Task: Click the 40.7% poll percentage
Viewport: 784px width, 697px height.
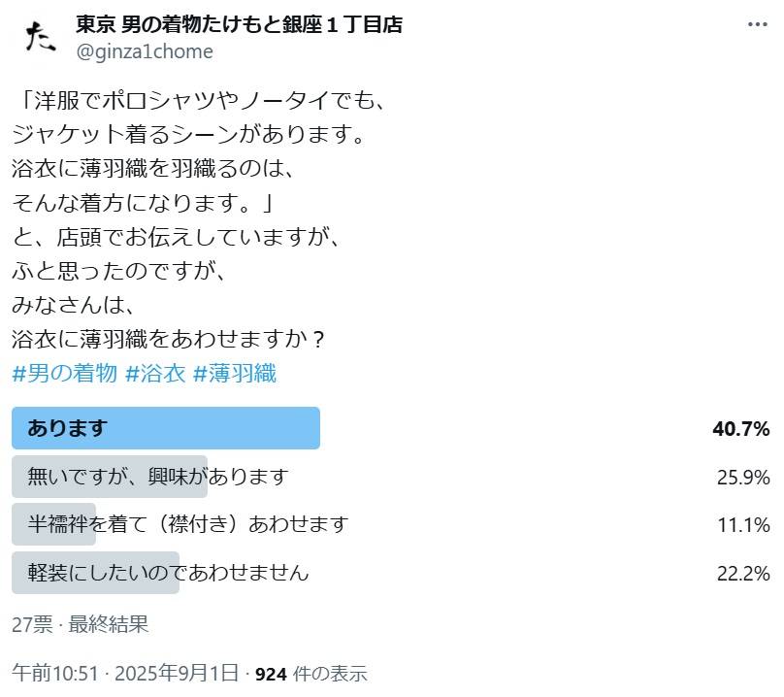Action: point(741,428)
